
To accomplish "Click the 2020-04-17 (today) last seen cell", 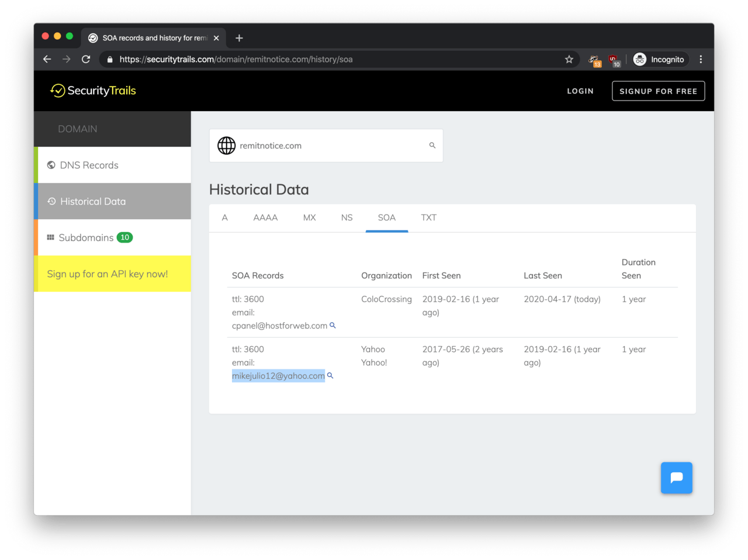I will pos(562,299).
